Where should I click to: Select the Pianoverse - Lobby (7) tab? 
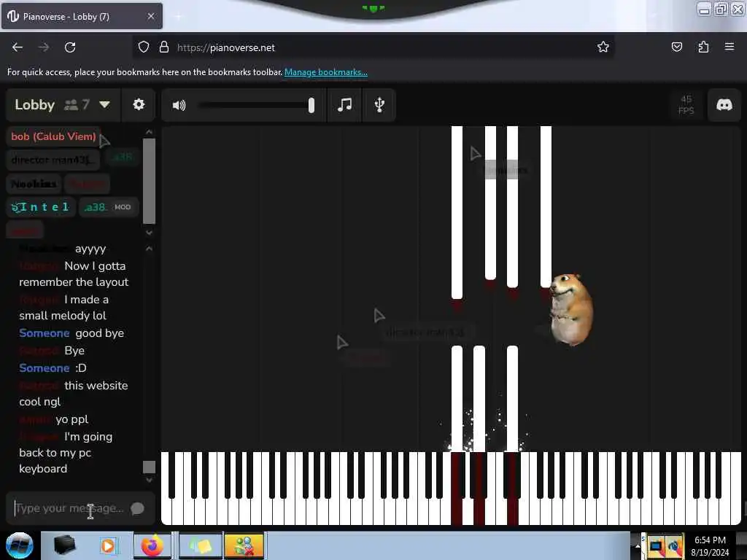point(81,17)
